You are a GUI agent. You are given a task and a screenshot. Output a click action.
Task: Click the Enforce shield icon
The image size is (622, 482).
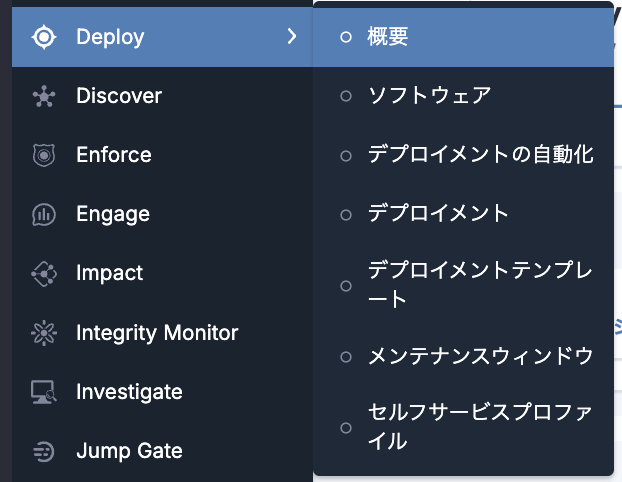(43, 155)
